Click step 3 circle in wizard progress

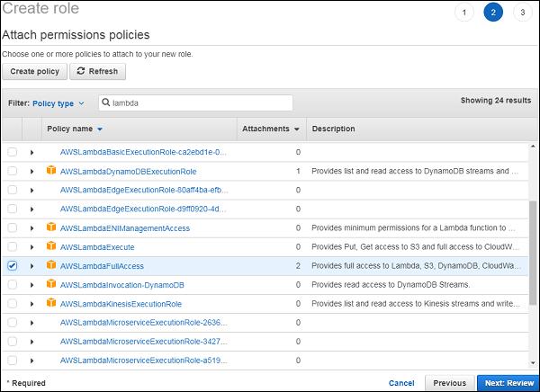pyautogui.click(x=522, y=12)
